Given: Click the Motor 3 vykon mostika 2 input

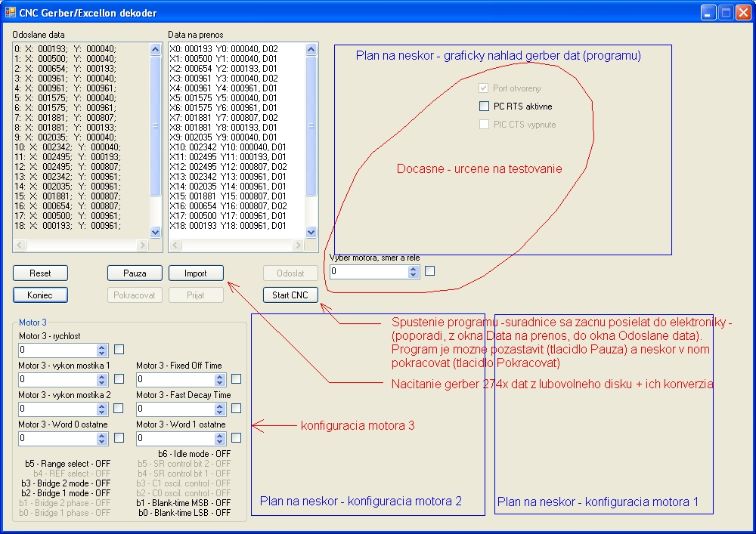Looking at the screenshot, I should 57,409.
